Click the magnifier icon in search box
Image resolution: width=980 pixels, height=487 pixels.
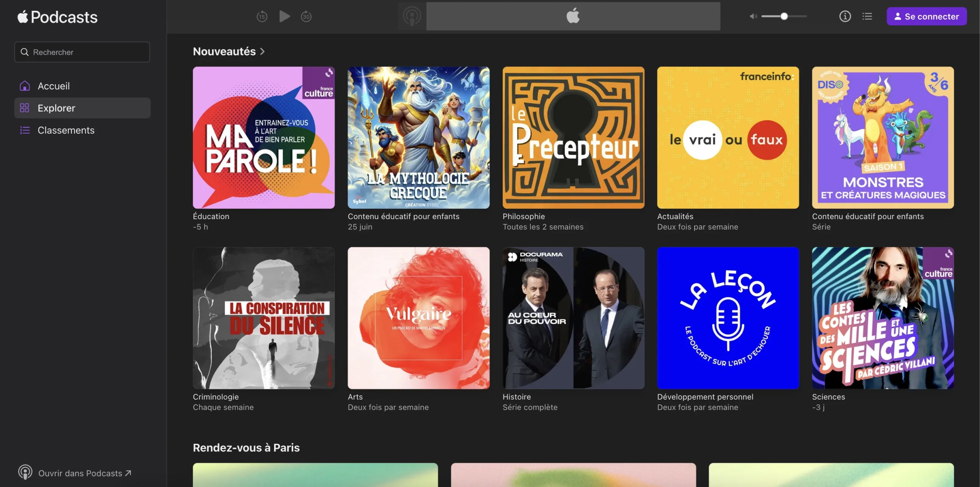tap(24, 52)
